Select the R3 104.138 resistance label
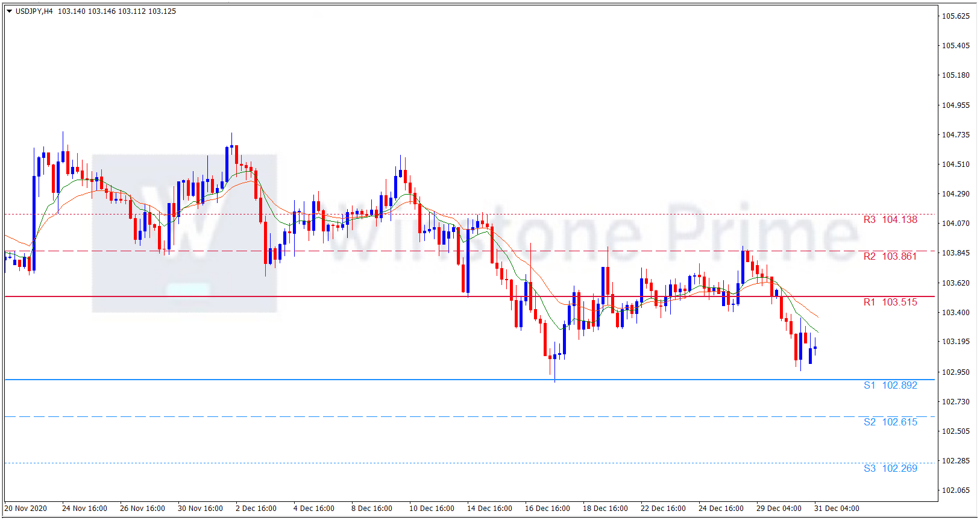Image resolution: width=980 pixels, height=520 pixels. tap(890, 220)
